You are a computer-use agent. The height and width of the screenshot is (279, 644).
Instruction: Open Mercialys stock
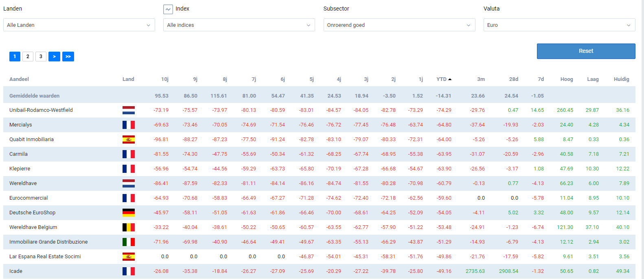(20, 125)
